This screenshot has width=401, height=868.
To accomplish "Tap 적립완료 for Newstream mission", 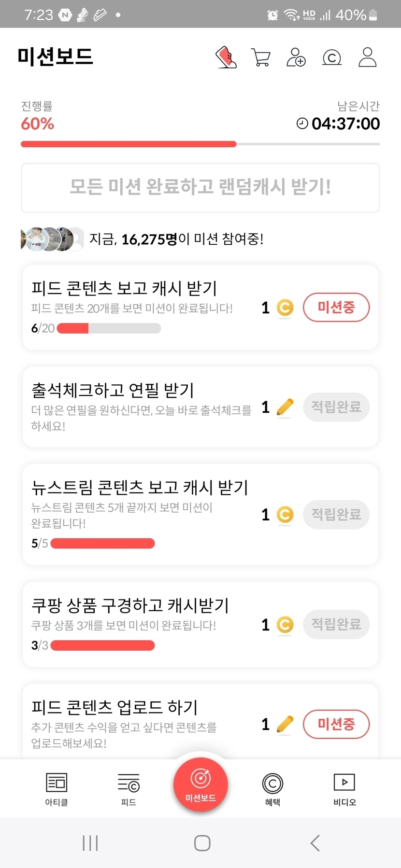I will [x=336, y=515].
